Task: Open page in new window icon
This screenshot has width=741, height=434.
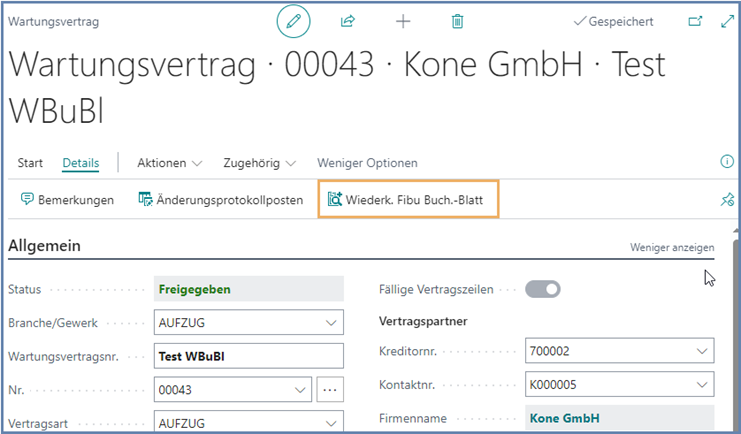Action: click(695, 21)
